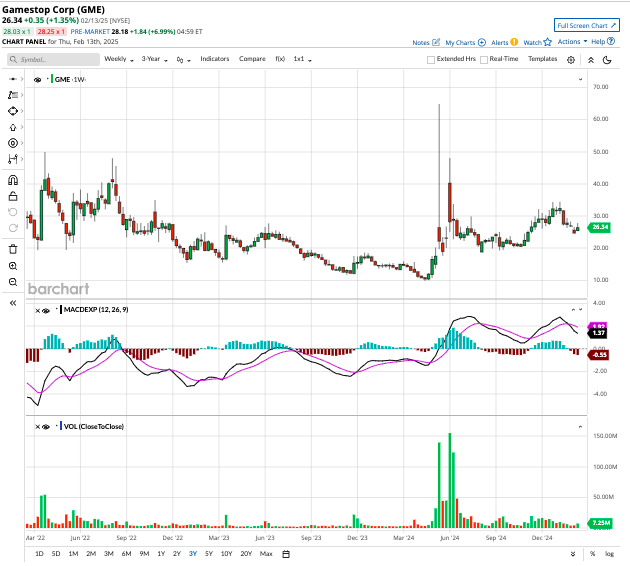630x566 pixels.
Task: Open the f(x) expressions menu
Action: pyautogui.click(x=280, y=59)
